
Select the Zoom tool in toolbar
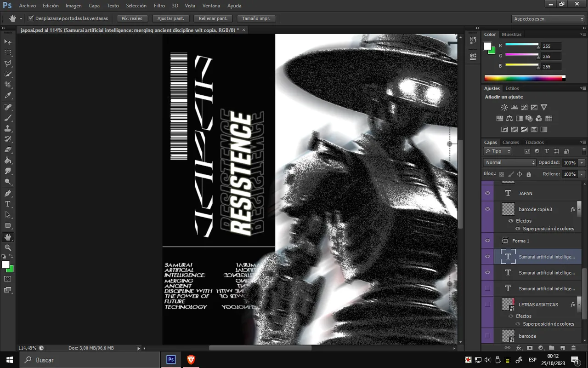[8, 247]
